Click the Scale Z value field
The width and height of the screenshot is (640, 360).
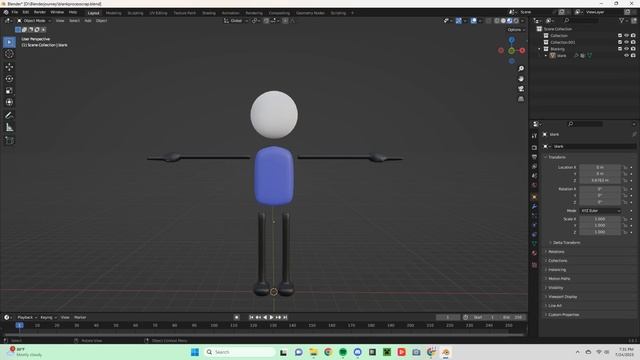600,232
